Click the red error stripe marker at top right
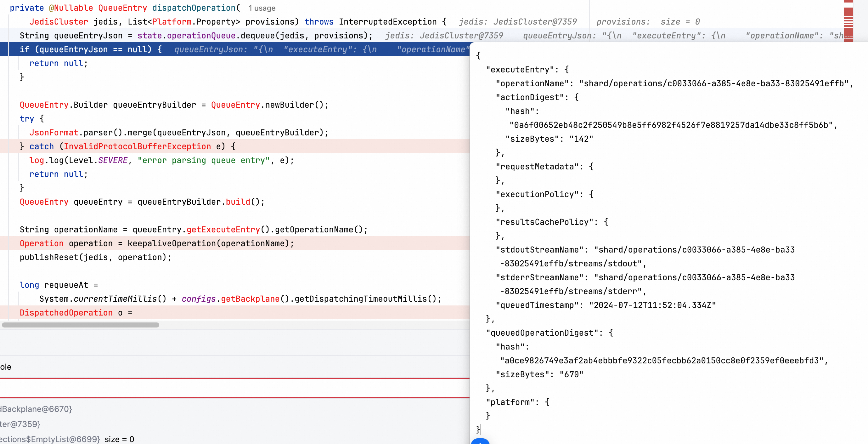Viewport: 868px width, 444px height. [848, 12]
